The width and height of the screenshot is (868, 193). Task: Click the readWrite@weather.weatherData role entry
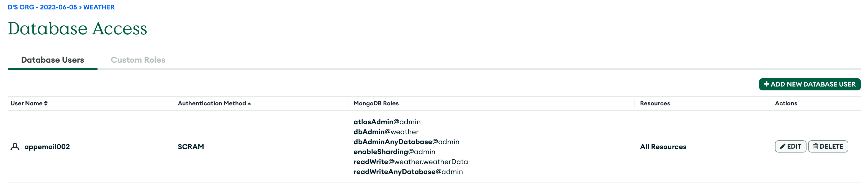(410, 162)
